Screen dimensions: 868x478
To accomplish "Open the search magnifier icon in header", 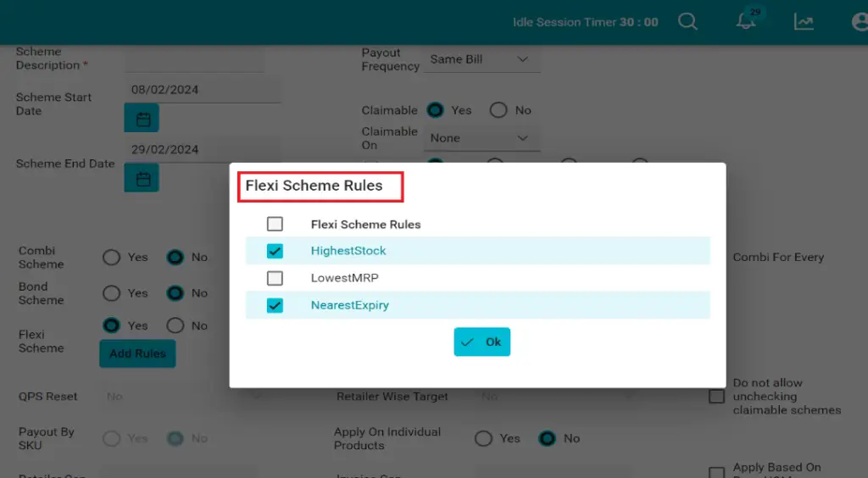I will tap(687, 22).
